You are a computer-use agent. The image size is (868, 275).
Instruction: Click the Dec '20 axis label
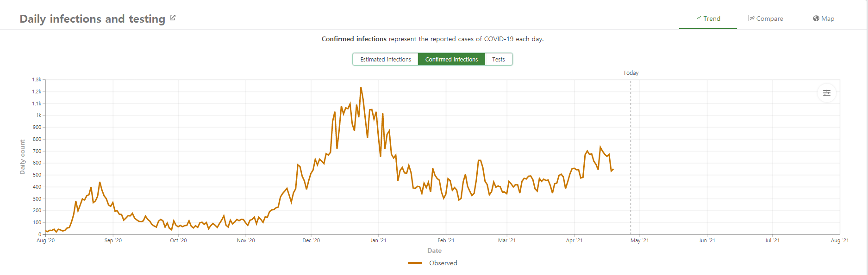coord(311,240)
